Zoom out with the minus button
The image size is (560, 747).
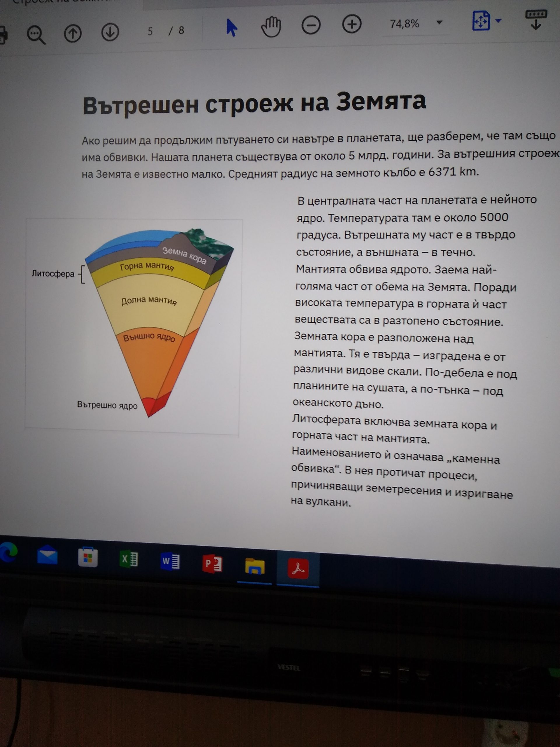(x=311, y=25)
